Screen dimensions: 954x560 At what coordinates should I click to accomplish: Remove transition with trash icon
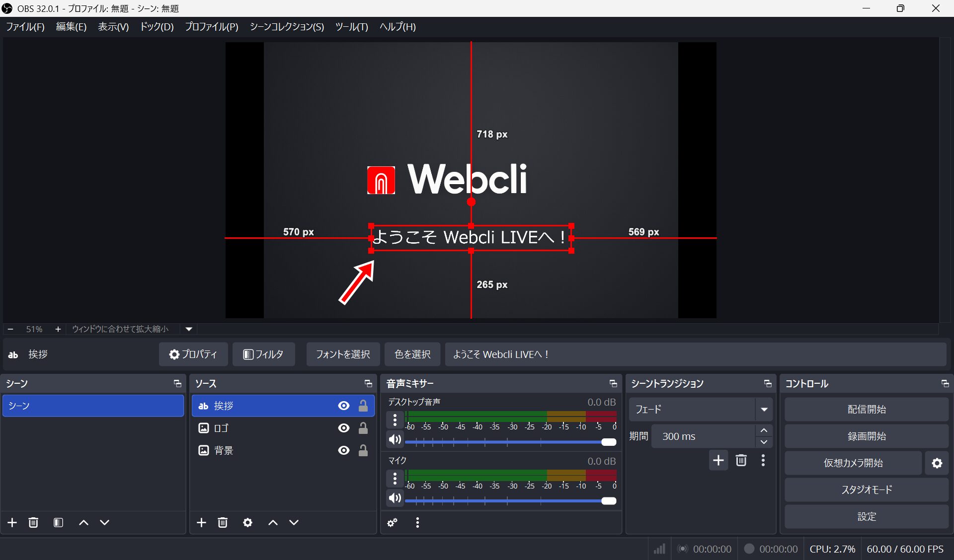(x=741, y=460)
